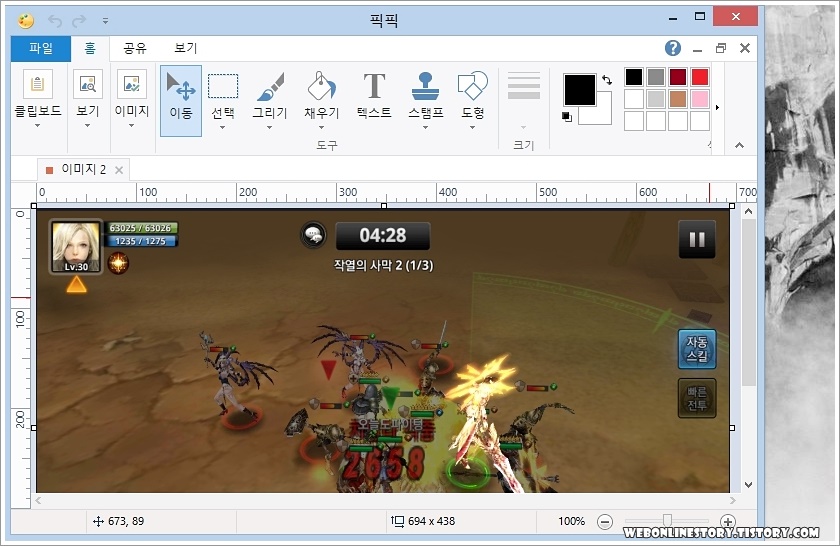Expand the 채우기 dropdown arrow
The image size is (840, 546).
321,128
